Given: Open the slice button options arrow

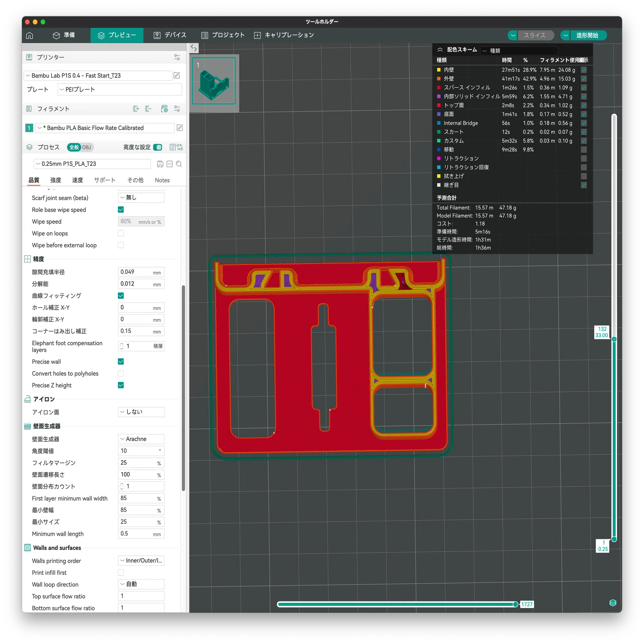Looking at the screenshot, I should point(513,35).
